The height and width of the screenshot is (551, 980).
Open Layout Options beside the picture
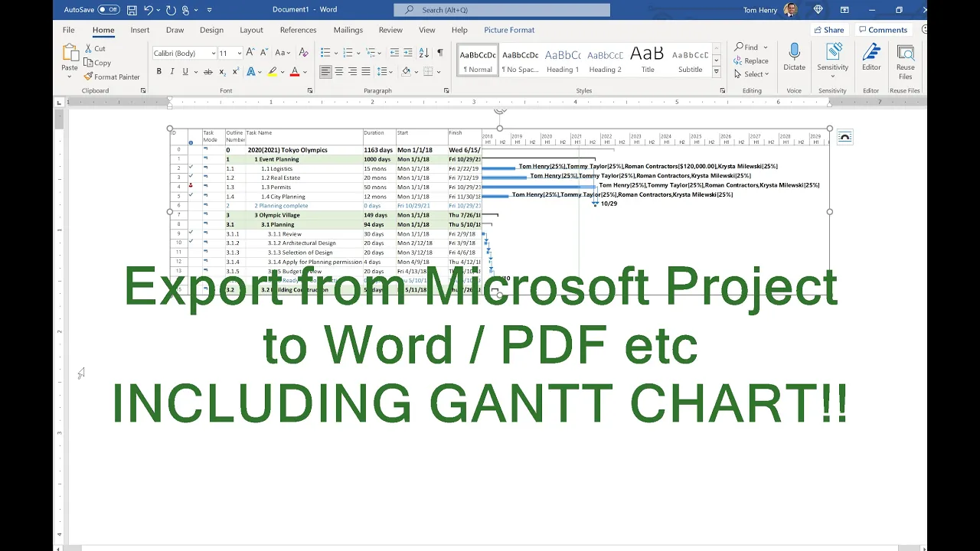coord(844,137)
